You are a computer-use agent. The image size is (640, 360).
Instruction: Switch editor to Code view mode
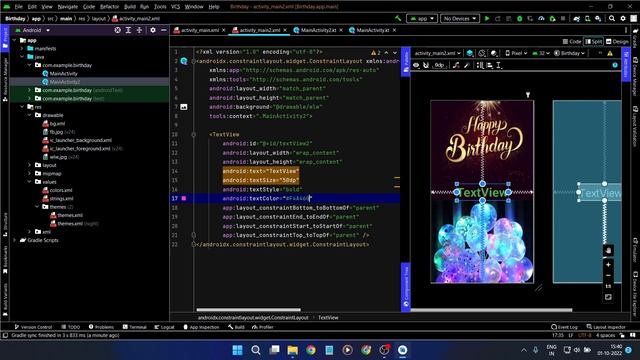tap(572, 42)
